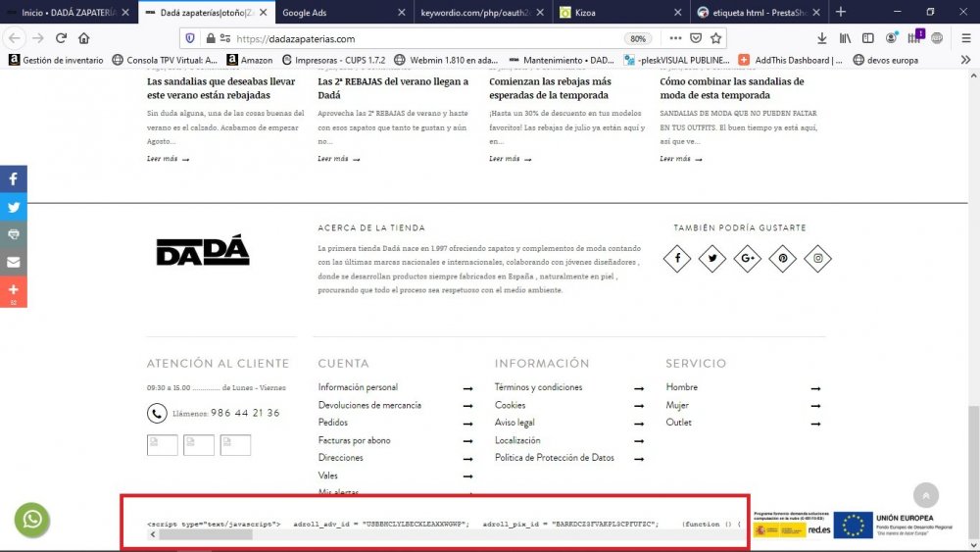Open the footer Facebook diamond icon
980x552 pixels.
click(677, 258)
